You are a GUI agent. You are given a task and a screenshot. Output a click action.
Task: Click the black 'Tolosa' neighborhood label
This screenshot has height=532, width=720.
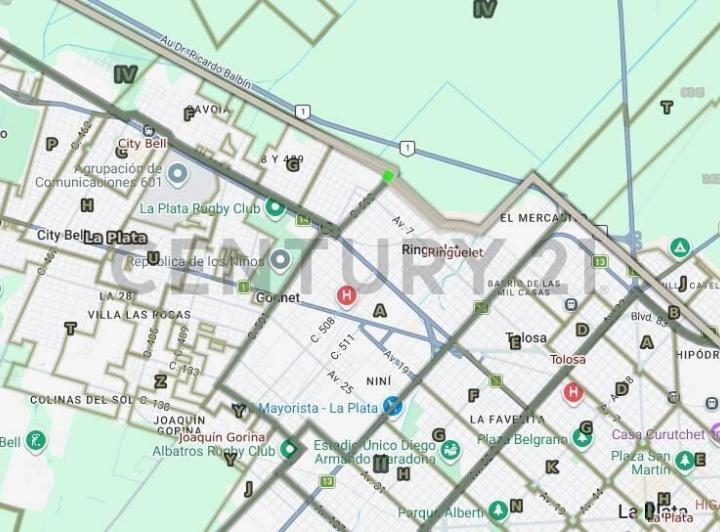coord(526,338)
